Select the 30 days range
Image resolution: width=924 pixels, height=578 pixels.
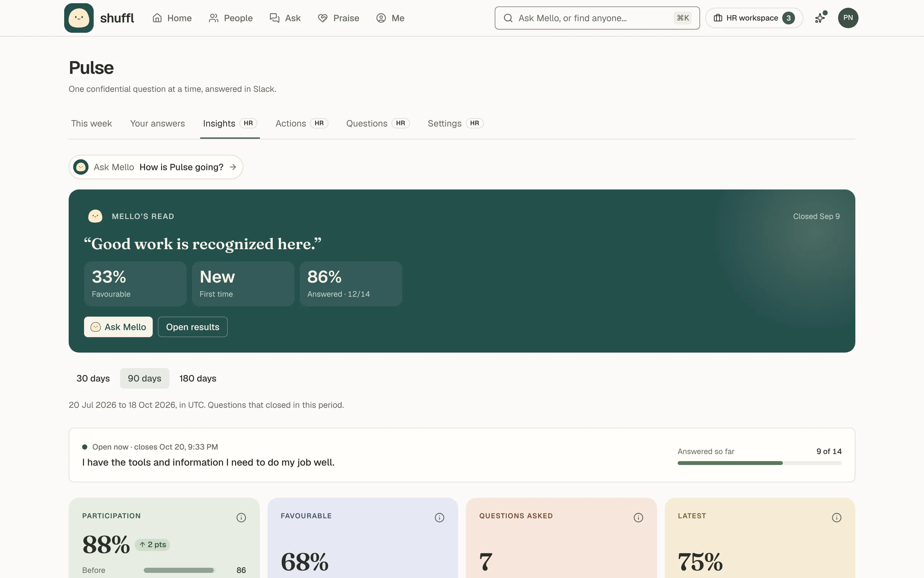click(93, 379)
